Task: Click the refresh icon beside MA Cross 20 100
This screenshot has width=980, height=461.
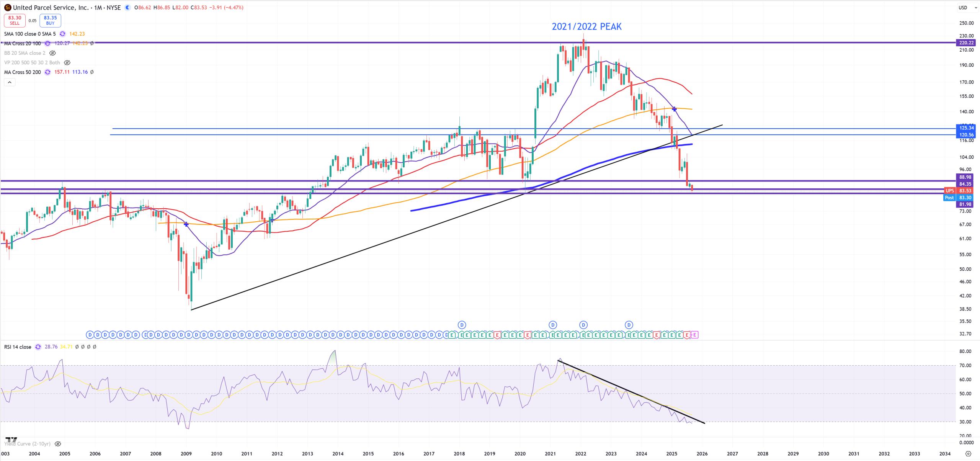Action: pyautogui.click(x=47, y=44)
